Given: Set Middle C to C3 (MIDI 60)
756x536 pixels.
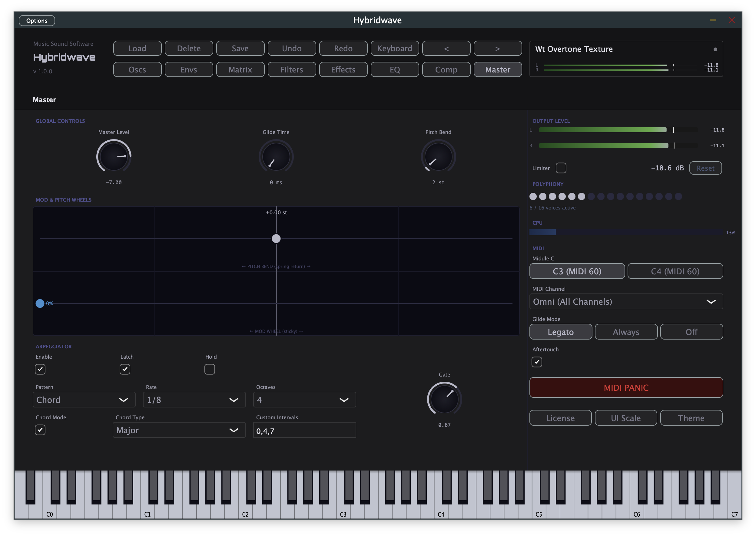Looking at the screenshot, I should click(x=577, y=271).
